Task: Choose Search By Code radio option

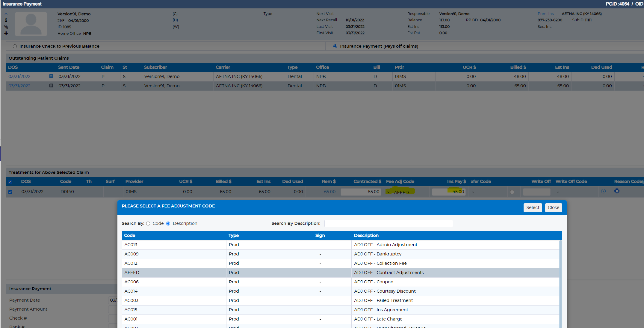Action: pyautogui.click(x=148, y=224)
